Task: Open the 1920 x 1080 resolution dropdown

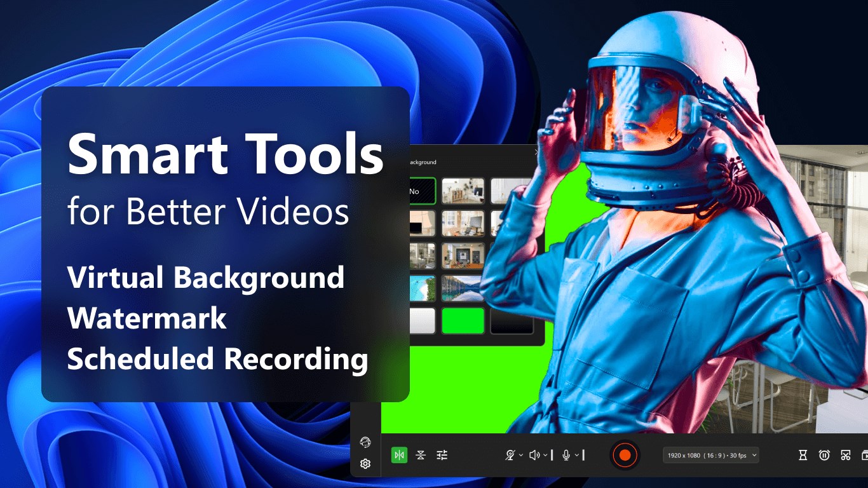Action: pyautogui.click(x=710, y=455)
